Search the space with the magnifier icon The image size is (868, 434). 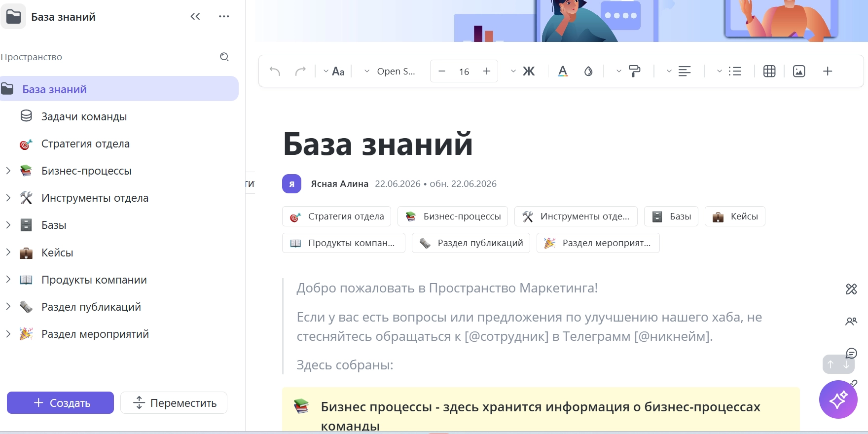(x=224, y=57)
